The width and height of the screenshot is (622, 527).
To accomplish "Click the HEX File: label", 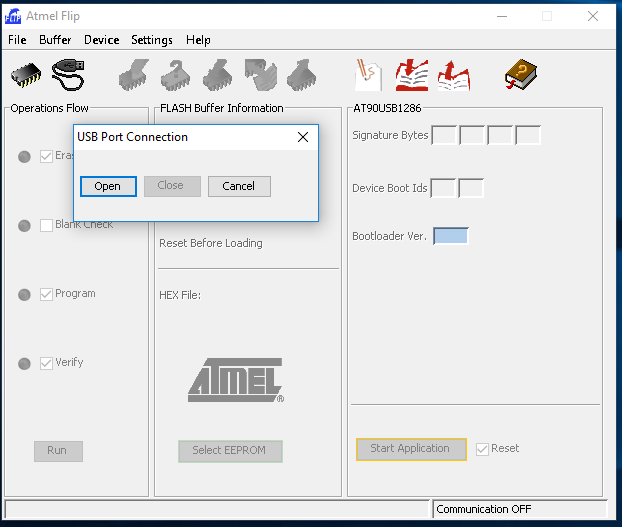I will pos(180,295).
